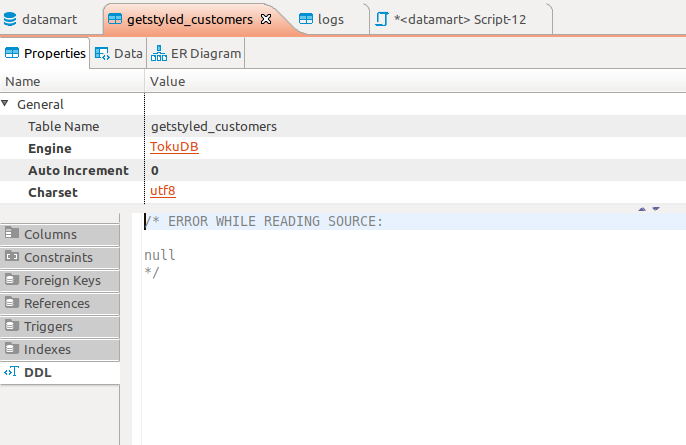The image size is (686, 445).
Task: Click the Columns folder icon
Action: point(12,233)
